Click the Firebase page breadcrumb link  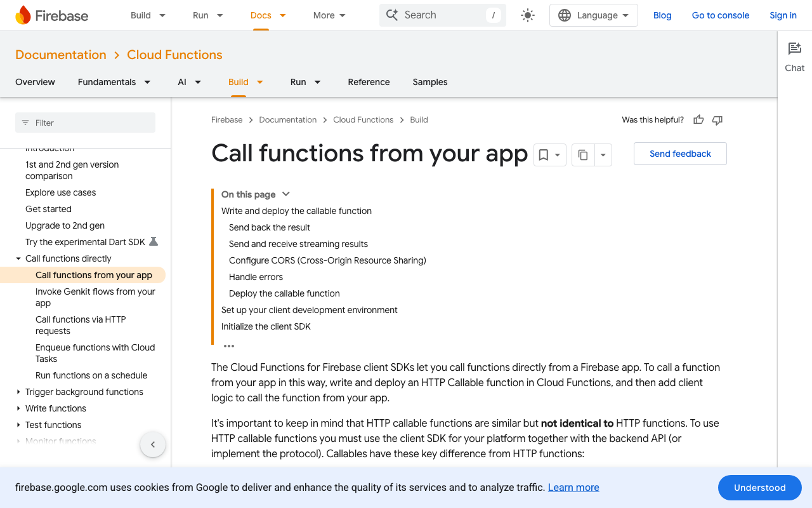227,119
